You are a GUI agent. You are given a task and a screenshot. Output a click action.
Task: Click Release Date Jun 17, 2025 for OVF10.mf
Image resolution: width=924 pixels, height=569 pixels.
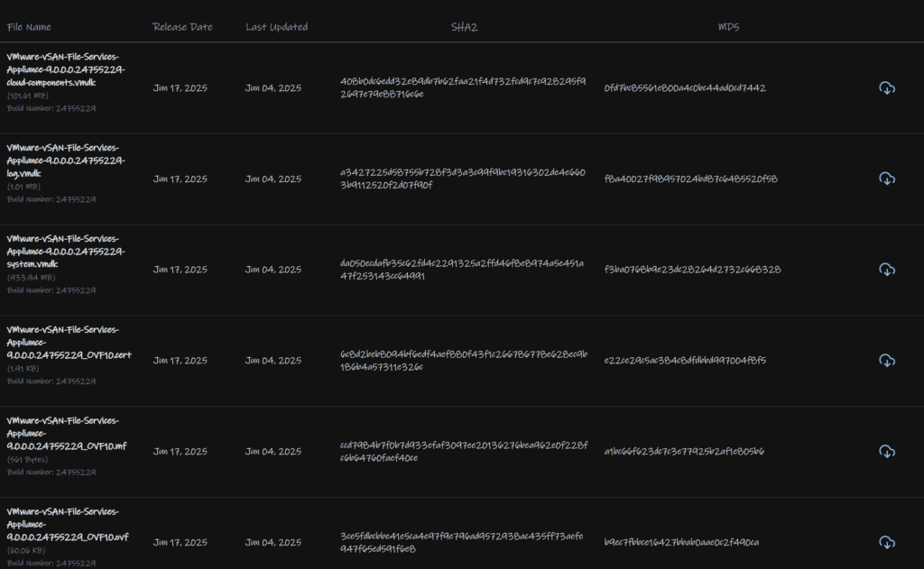click(180, 452)
